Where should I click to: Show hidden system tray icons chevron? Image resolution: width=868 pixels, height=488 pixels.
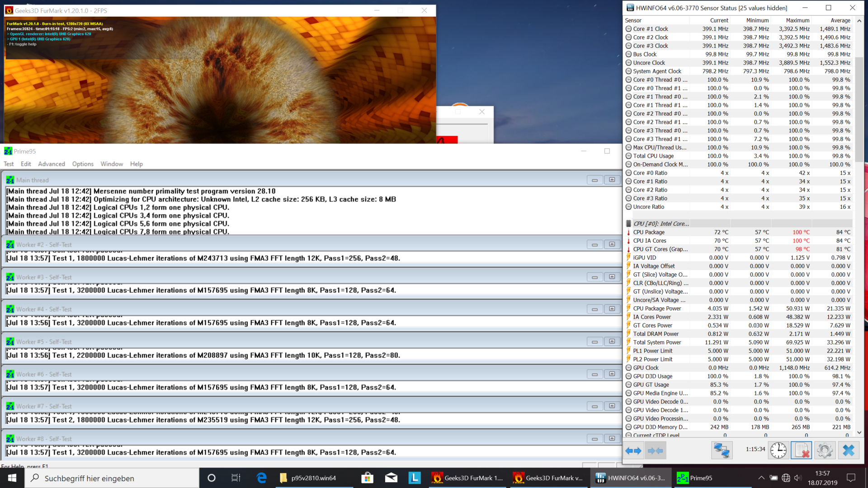click(761, 478)
